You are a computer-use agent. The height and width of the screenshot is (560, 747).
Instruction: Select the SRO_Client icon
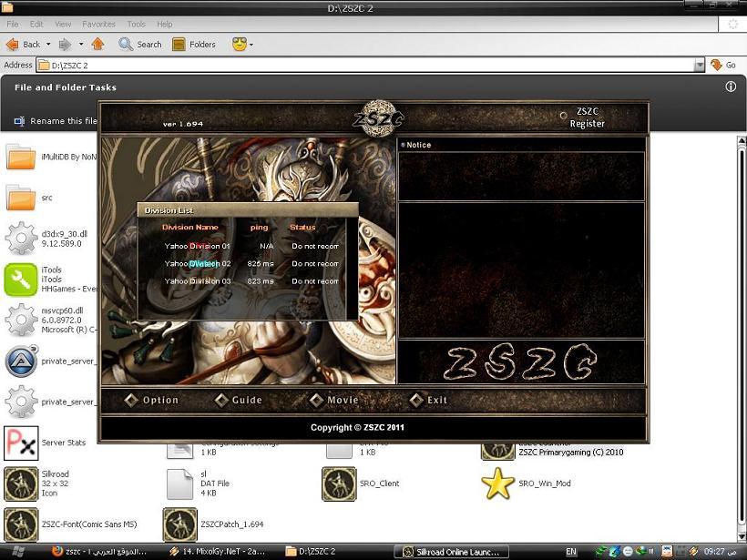point(339,484)
